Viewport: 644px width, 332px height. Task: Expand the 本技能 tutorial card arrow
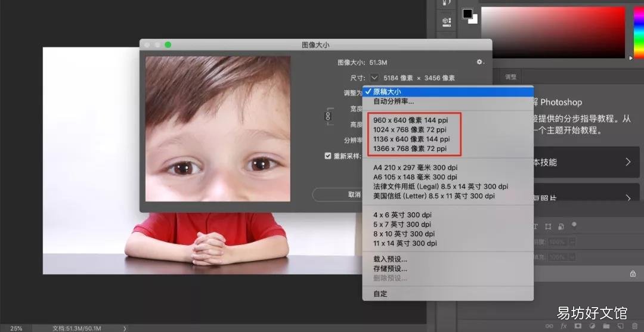pyautogui.click(x=628, y=162)
